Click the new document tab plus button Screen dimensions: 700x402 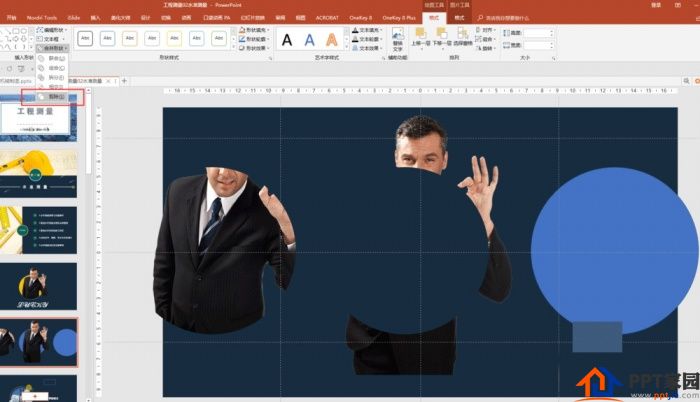[124, 81]
